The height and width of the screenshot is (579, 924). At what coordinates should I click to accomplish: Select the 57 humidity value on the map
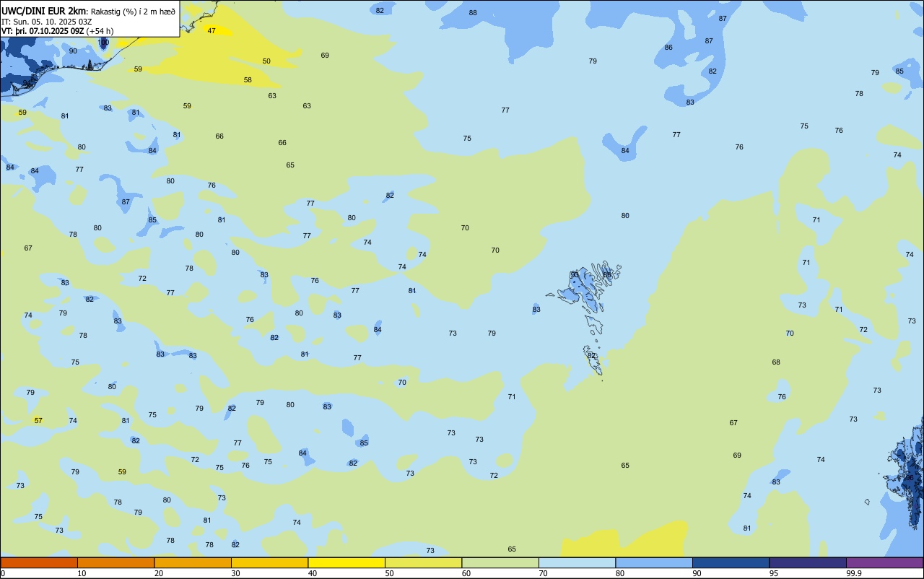[x=38, y=420]
